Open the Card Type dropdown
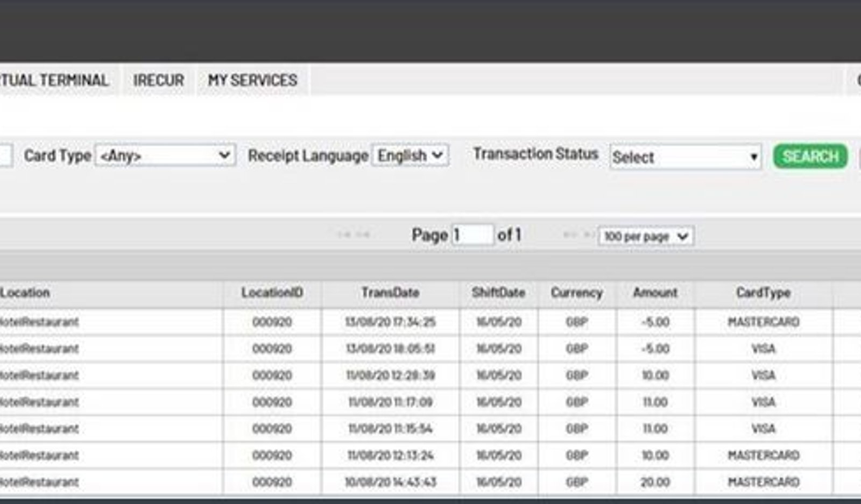 [x=165, y=155]
